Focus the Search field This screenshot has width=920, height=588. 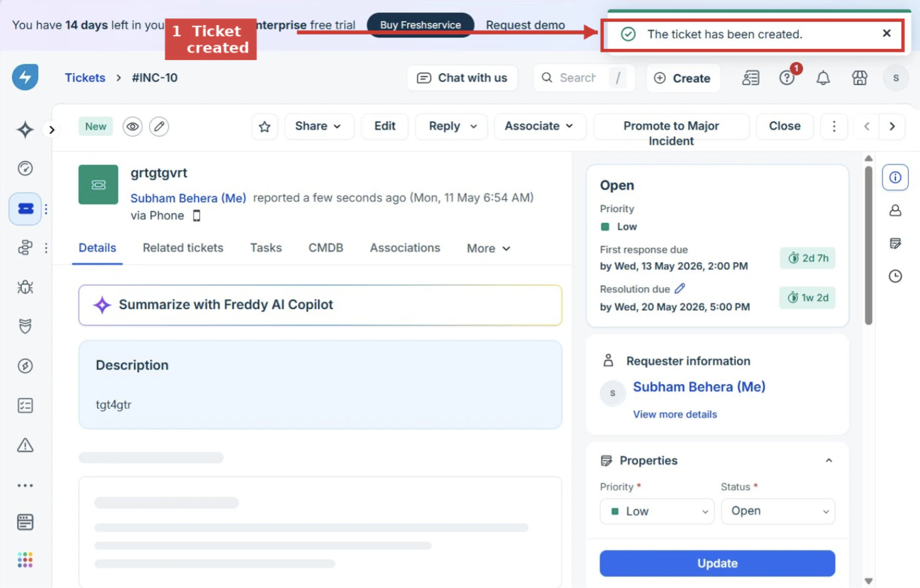(x=584, y=78)
